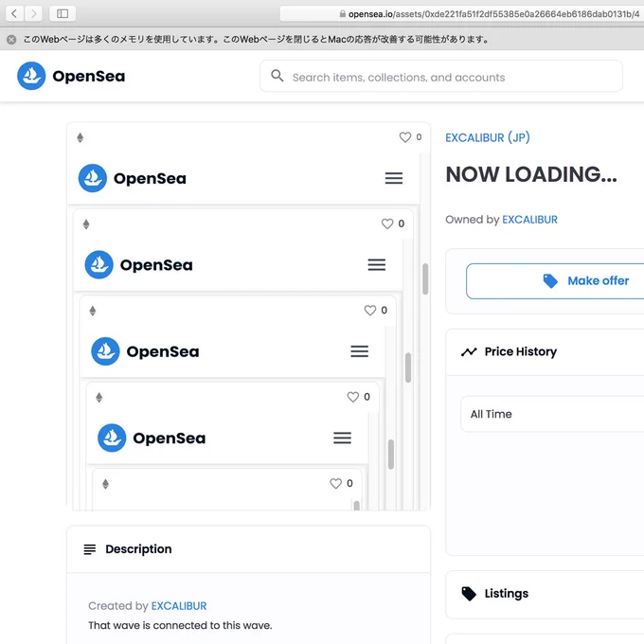Favorite the item with the topmost heart icon
The width and height of the screenshot is (644, 644).
tap(405, 137)
